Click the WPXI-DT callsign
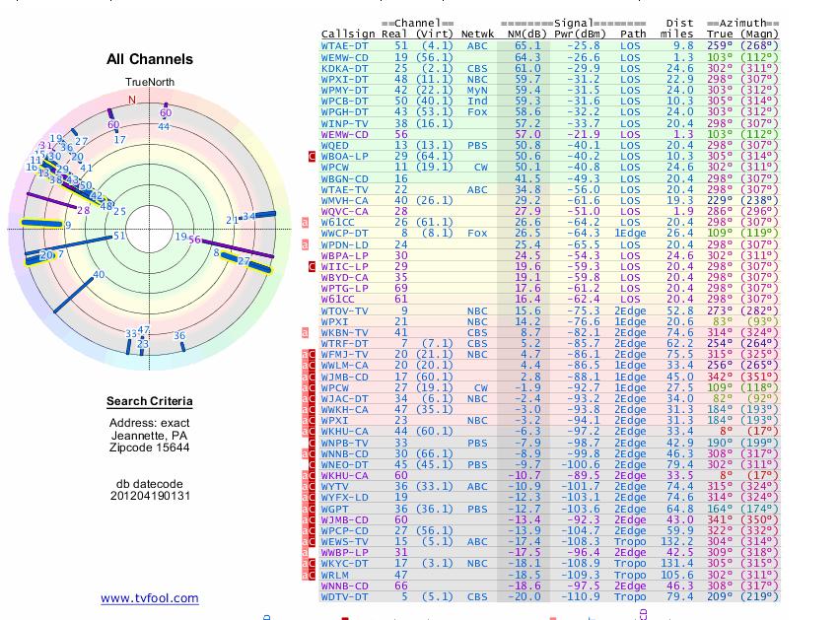Image resolution: width=840 pixels, height=620 pixels. (x=344, y=79)
